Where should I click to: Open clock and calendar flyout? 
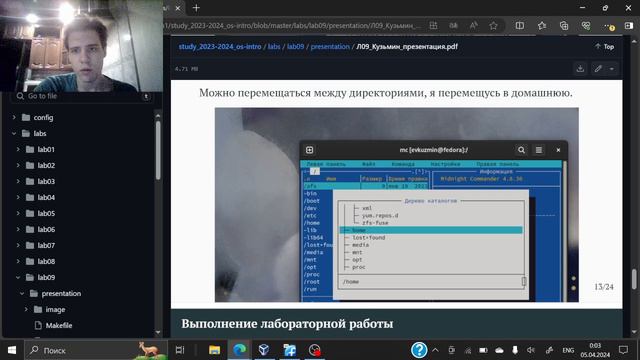[x=595, y=350]
